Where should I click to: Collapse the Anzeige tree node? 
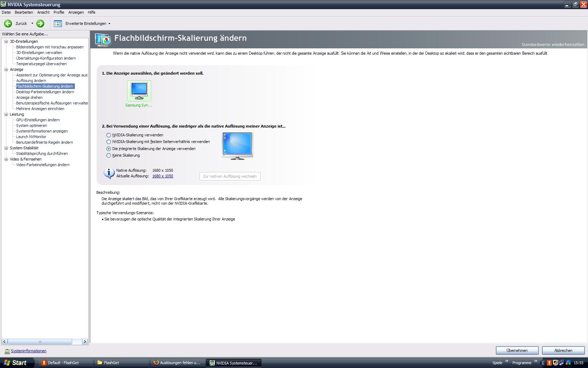[x=6, y=69]
